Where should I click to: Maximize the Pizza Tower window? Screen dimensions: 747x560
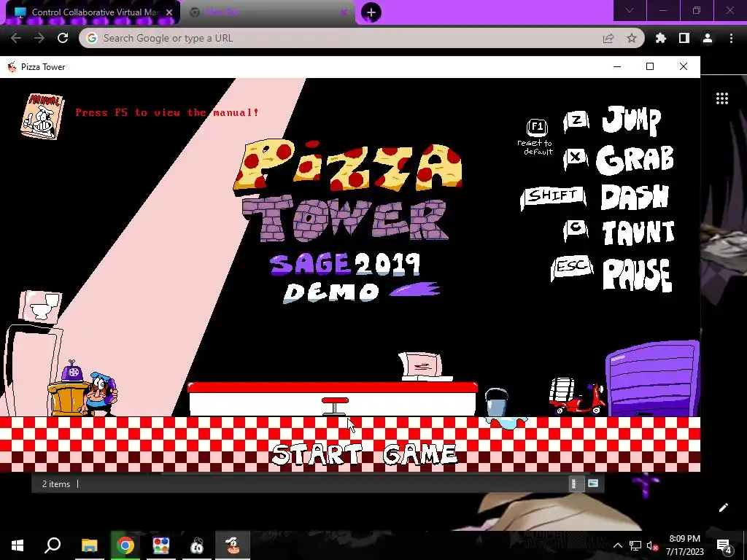click(x=650, y=66)
